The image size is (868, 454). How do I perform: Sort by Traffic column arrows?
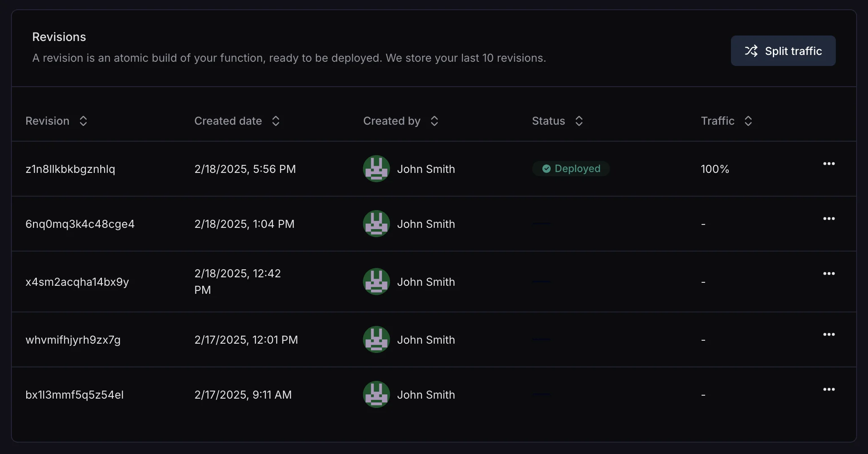(x=748, y=121)
